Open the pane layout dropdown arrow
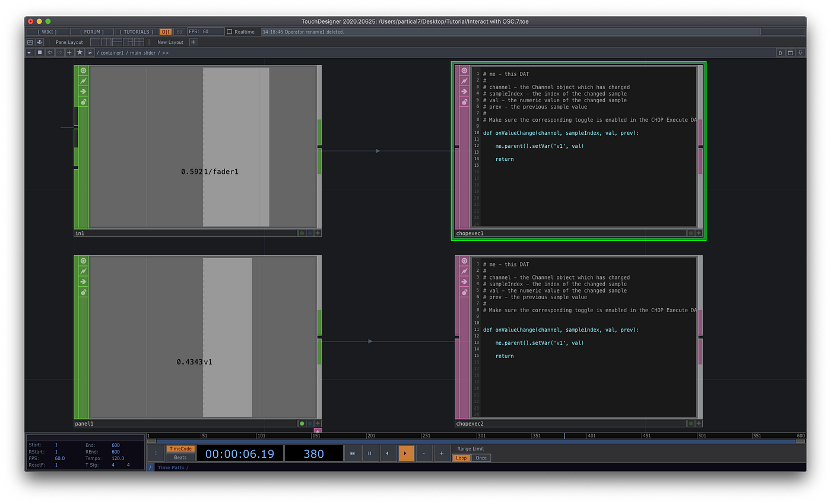The width and height of the screenshot is (831, 504). (x=29, y=52)
